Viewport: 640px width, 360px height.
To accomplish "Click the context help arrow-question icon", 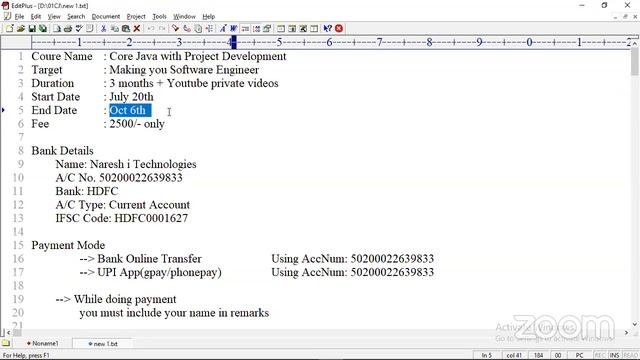I will point(327,29).
